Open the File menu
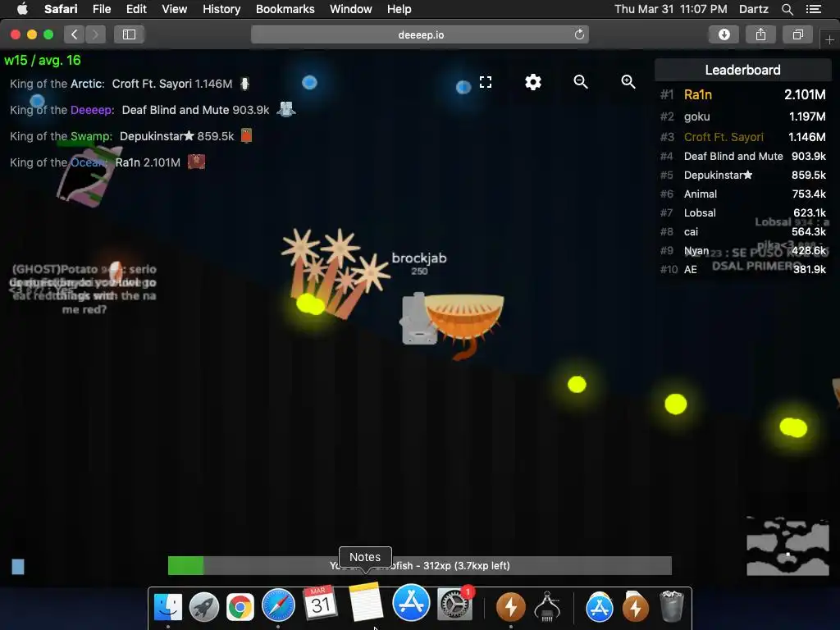The image size is (840, 630). coord(102,9)
